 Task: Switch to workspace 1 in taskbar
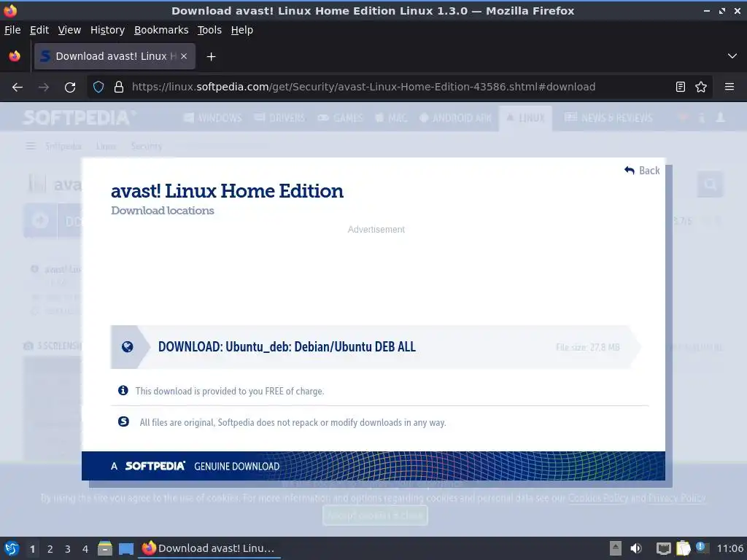pyautogui.click(x=32, y=549)
